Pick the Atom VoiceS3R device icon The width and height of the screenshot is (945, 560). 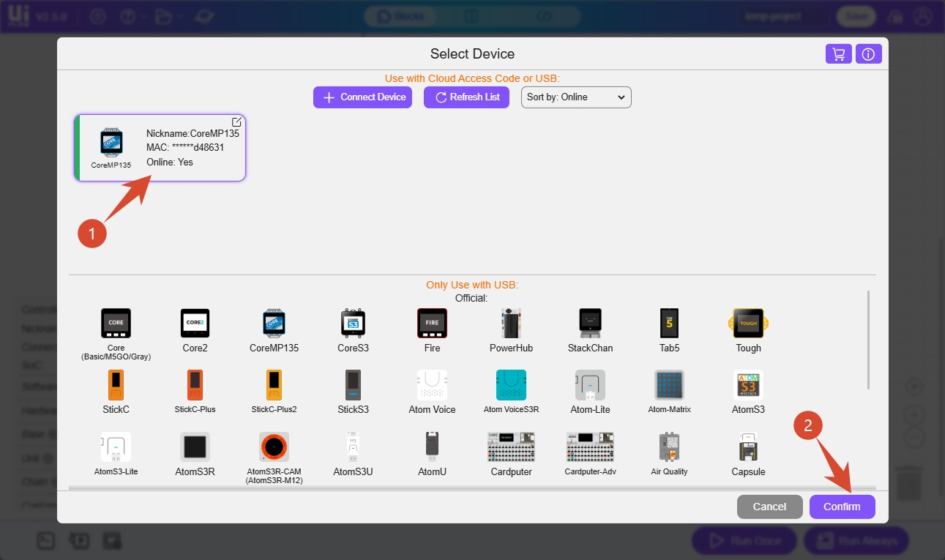point(511,384)
